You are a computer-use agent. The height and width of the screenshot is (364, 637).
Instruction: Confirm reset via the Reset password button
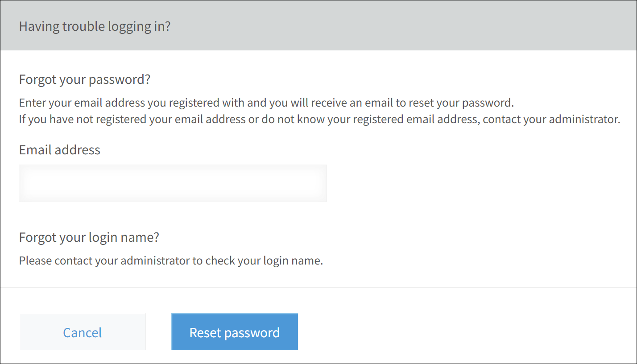tap(234, 331)
